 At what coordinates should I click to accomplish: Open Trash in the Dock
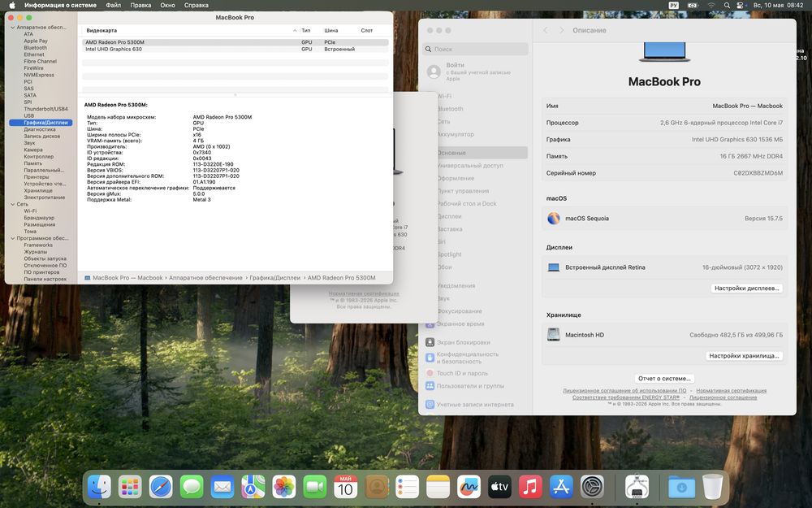point(713,487)
